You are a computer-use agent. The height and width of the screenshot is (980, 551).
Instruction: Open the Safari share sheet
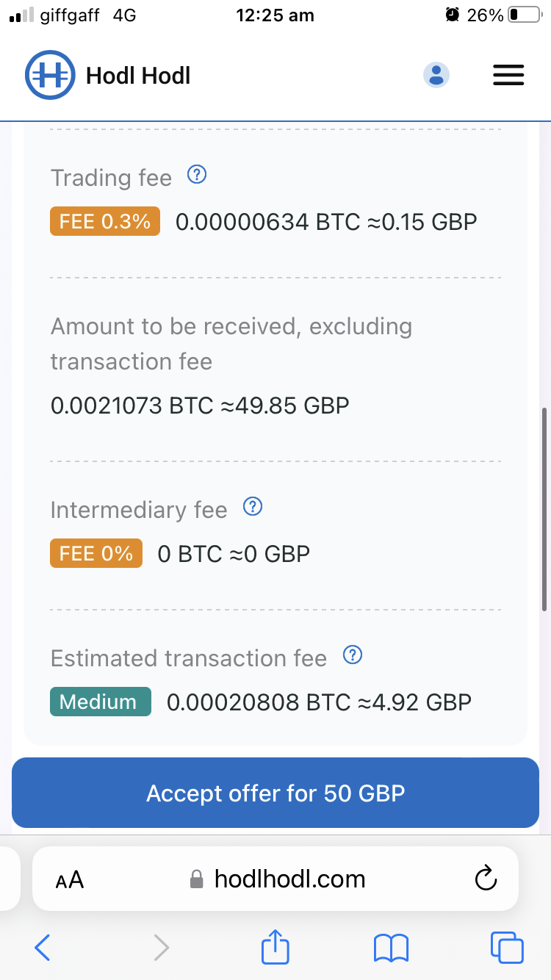tap(275, 946)
